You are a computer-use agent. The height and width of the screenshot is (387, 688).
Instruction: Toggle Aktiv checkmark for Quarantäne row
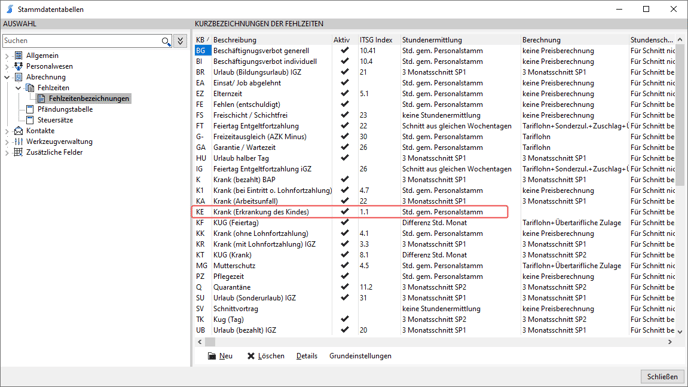pyautogui.click(x=344, y=287)
